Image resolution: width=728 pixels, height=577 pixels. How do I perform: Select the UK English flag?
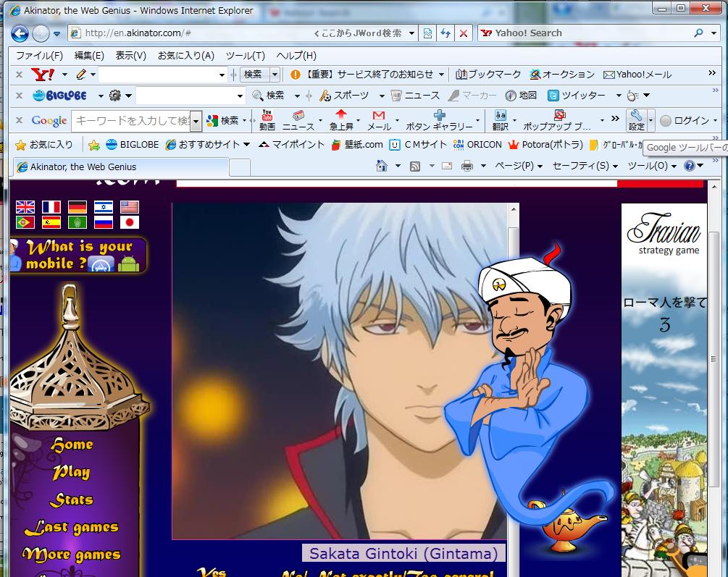tap(25, 207)
